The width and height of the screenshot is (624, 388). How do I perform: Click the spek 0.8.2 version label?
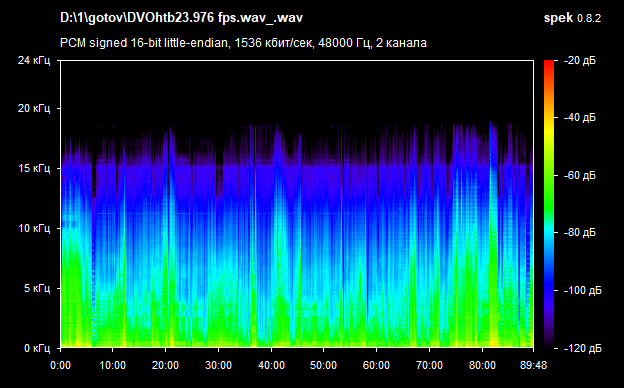point(572,18)
